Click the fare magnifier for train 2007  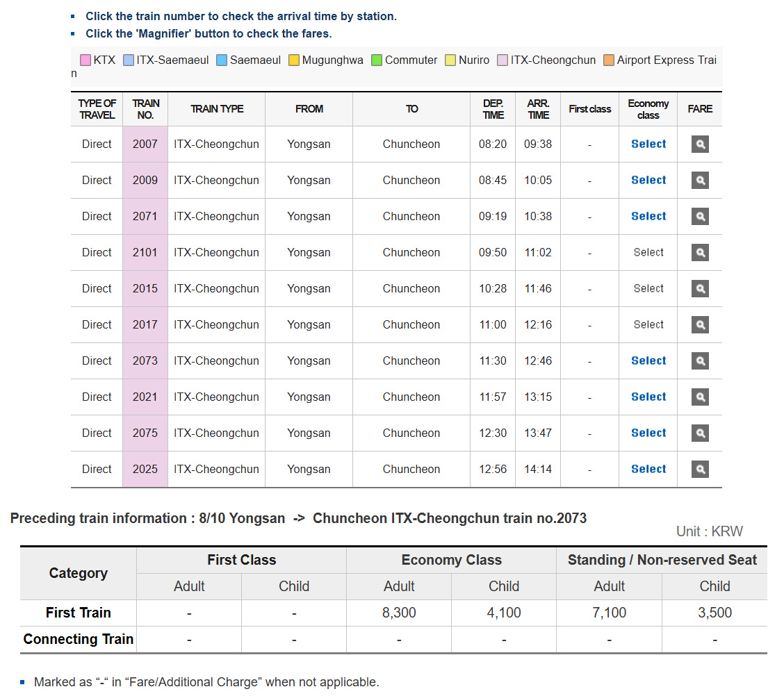pos(700,144)
